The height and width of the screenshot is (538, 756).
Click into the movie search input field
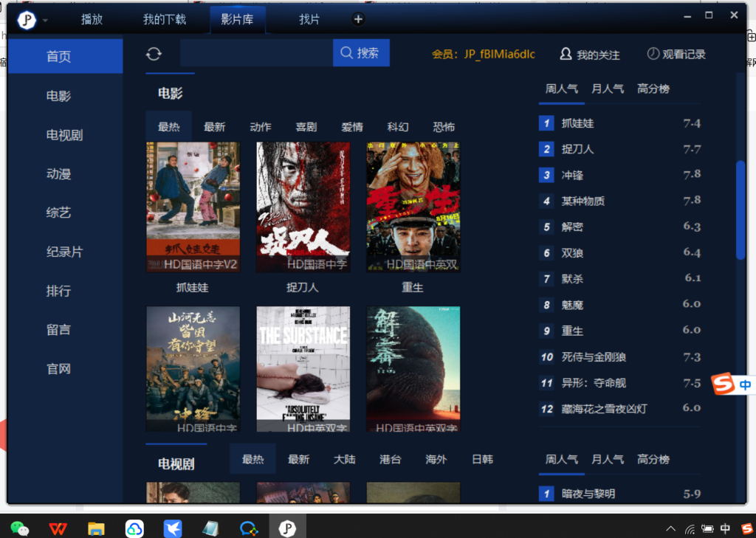coord(256,52)
